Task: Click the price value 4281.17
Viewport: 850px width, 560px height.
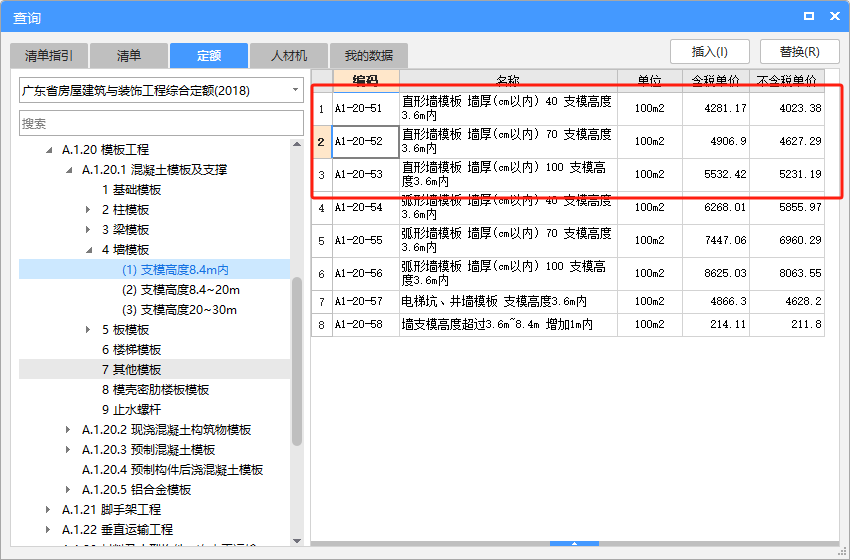Action: tap(725, 108)
